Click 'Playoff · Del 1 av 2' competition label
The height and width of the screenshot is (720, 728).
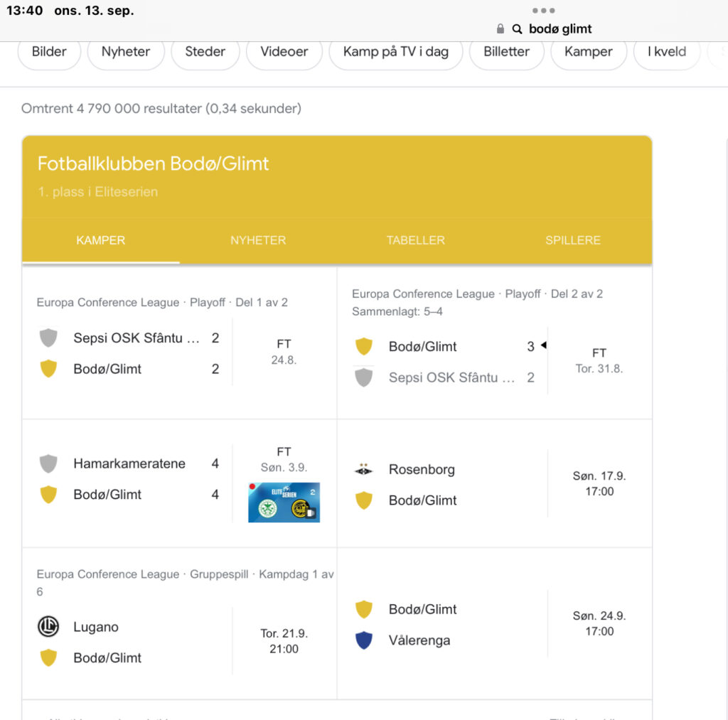(x=239, y=302)
